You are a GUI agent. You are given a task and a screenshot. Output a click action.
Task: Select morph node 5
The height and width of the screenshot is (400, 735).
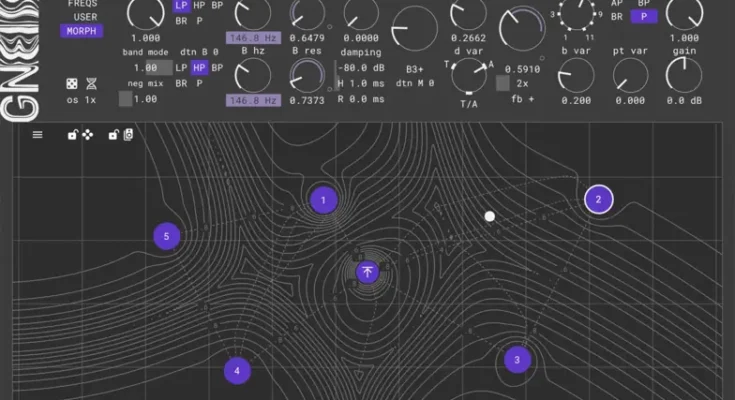point(166,236)
